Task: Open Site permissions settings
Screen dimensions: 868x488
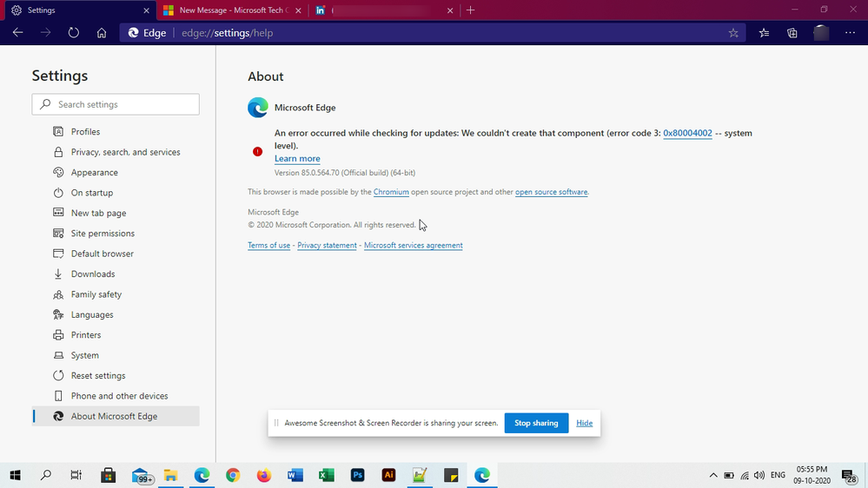Action: (103, 234)
